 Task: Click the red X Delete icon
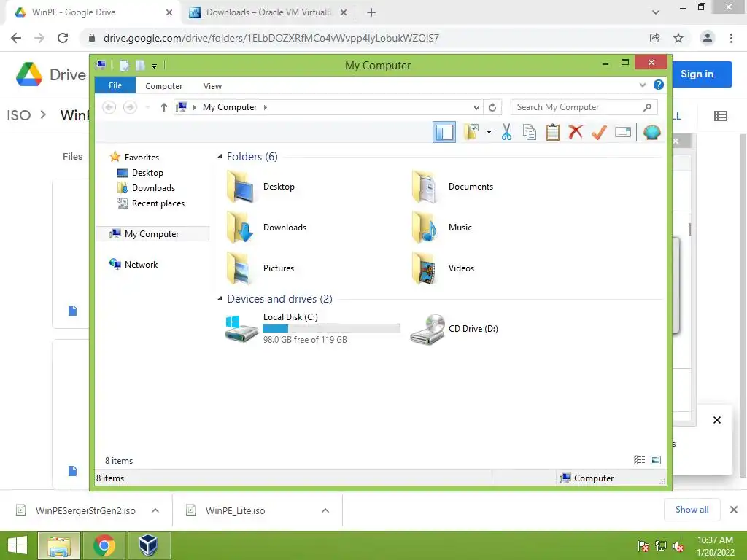pos(576,132)
